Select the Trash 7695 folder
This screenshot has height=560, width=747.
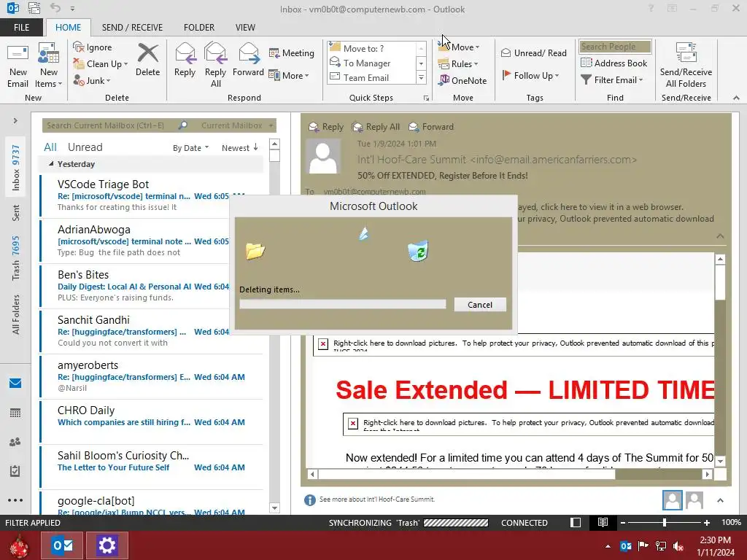pos(16,257)
